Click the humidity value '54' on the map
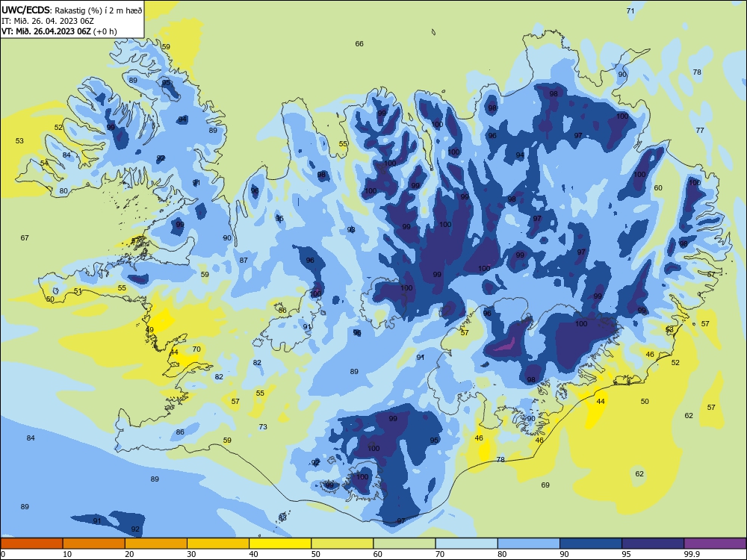The height and width of the screenshot is (560, 747). (x=44, y=163)
